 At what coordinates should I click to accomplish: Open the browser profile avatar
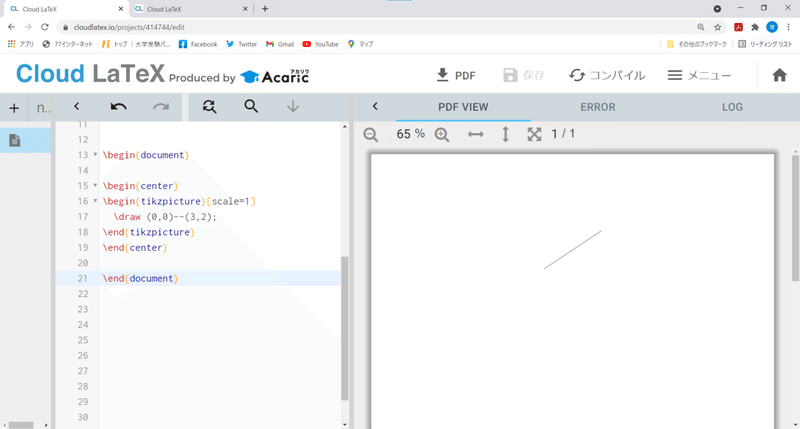(x=772, y=27)
